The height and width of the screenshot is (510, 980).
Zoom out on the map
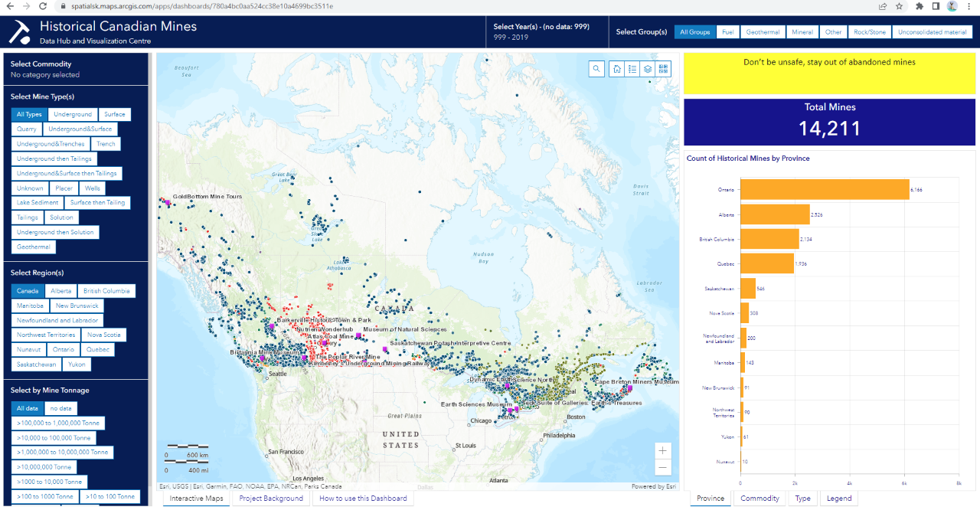pos(663,467)
